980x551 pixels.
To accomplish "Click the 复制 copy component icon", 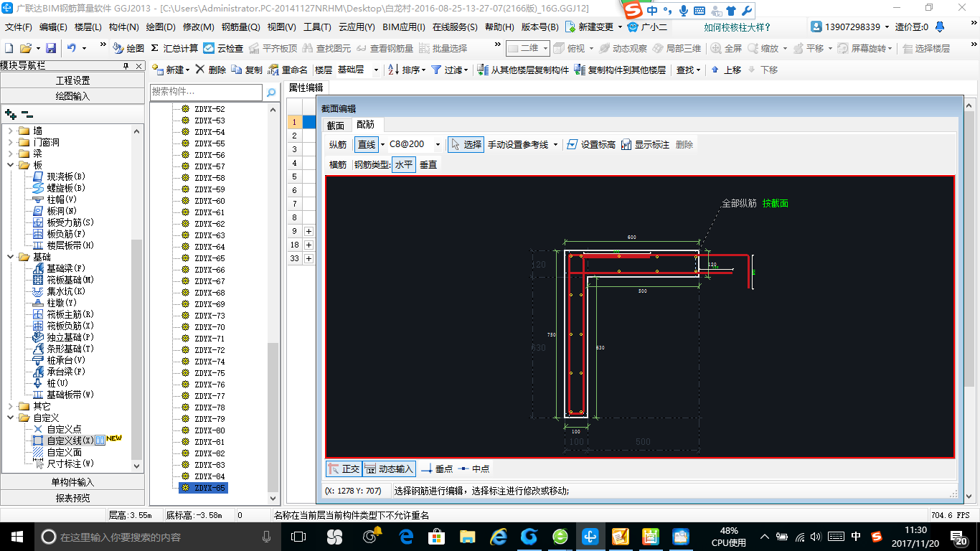I will (x=237, y=70).
